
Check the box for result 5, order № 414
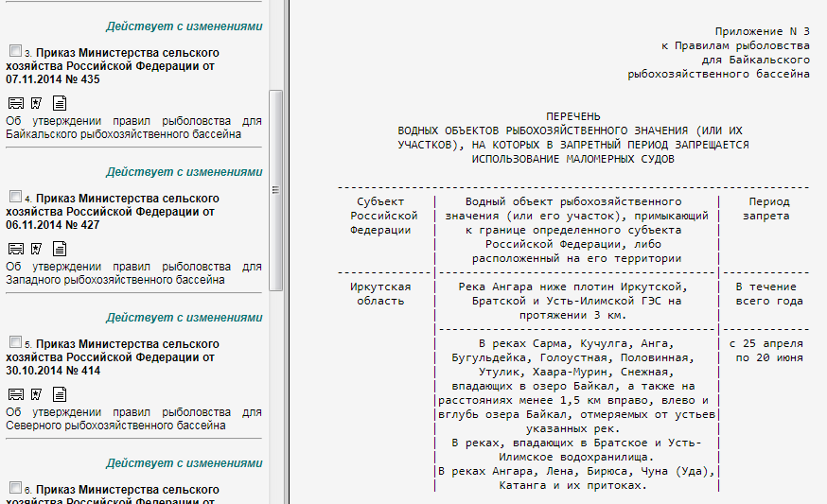[14, 341]
